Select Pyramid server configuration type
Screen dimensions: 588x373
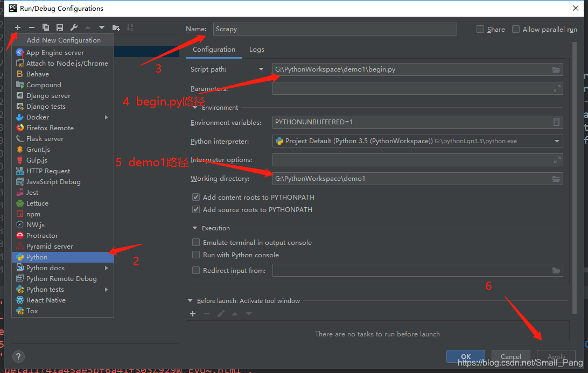click(x=62, y=247)
